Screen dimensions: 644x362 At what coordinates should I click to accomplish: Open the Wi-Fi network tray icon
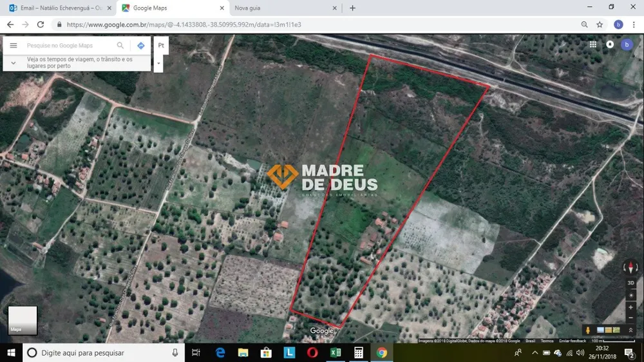569,352
